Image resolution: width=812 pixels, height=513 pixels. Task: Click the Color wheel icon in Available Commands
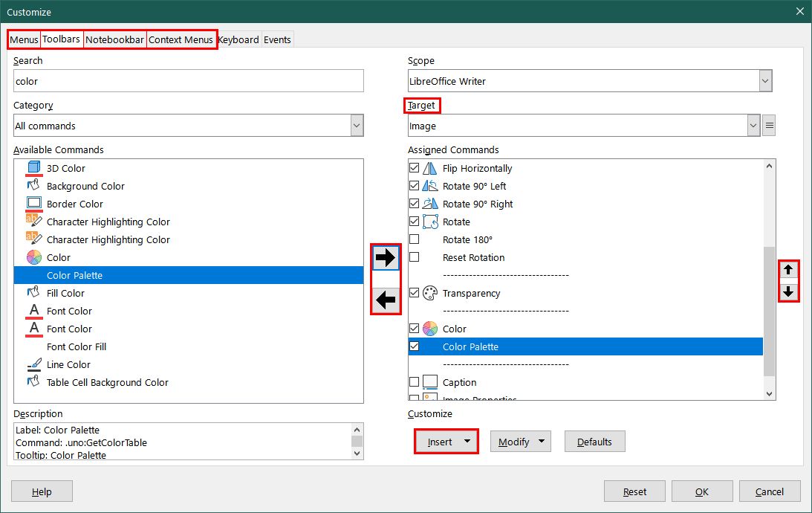pos(34,257)
